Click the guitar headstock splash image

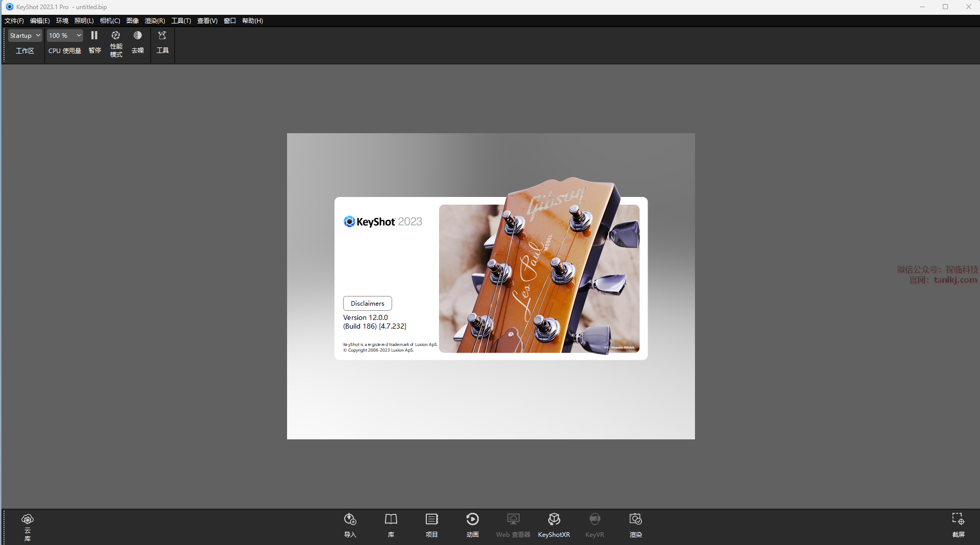click(x=539, y=279)
